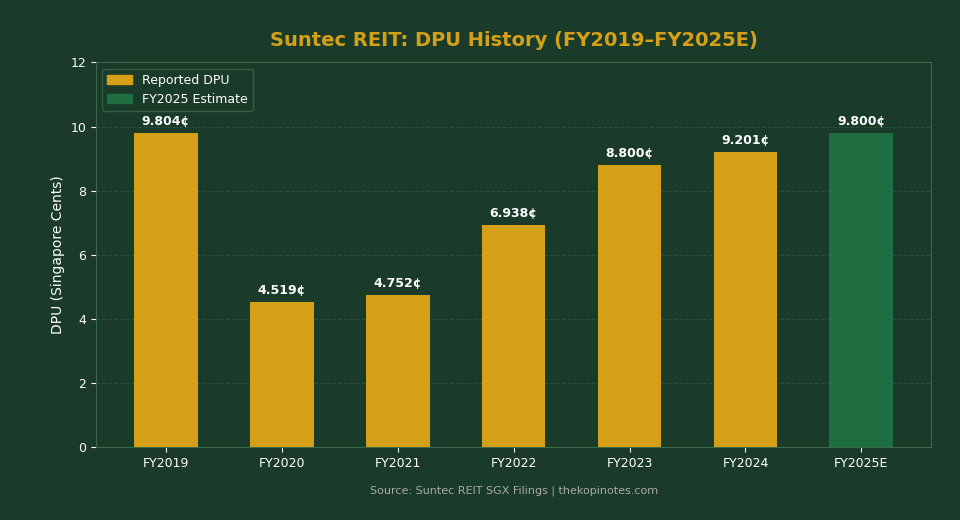
Task: Click the 9.201¢ value label
Action: pos(745,140)
